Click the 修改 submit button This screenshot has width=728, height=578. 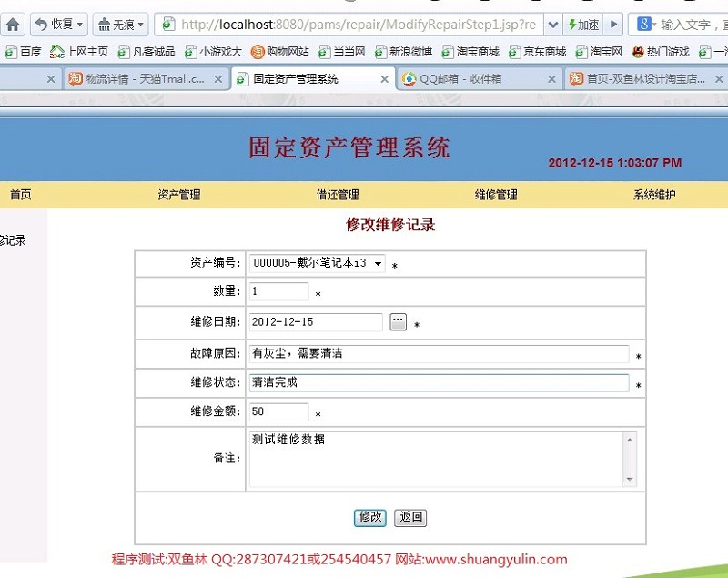[370, 518]
